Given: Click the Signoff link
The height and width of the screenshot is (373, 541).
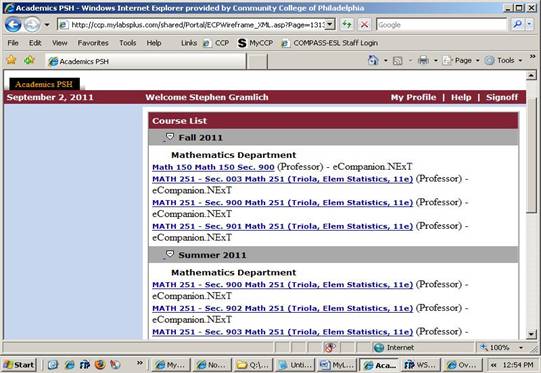Looking at the screenshot, I should [502, 97].
